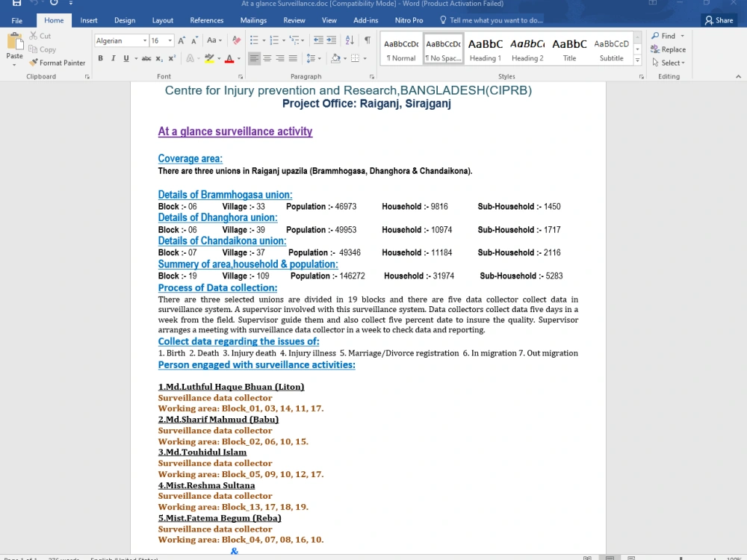Increase font size with Grow Font icon
This screenshot has width=747, height=560.
182,40
